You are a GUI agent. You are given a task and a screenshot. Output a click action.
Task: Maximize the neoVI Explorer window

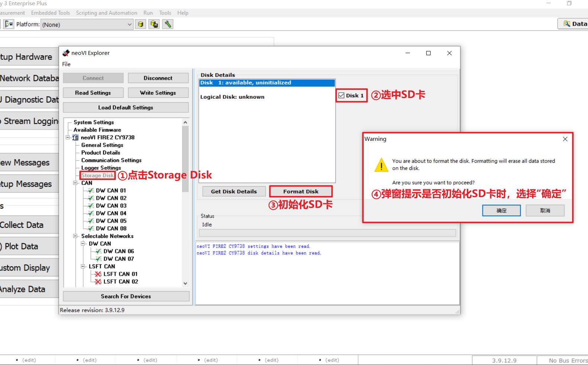[428, 53]
